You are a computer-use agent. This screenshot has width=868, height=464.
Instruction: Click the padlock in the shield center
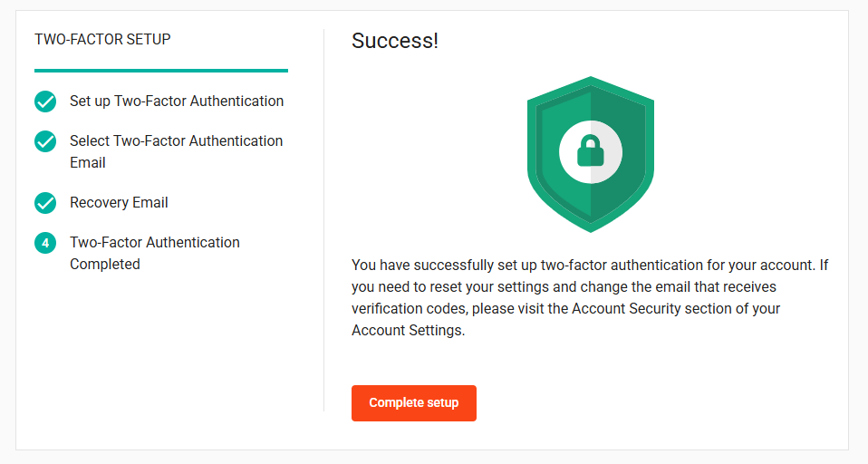click(x=591, y=150)
